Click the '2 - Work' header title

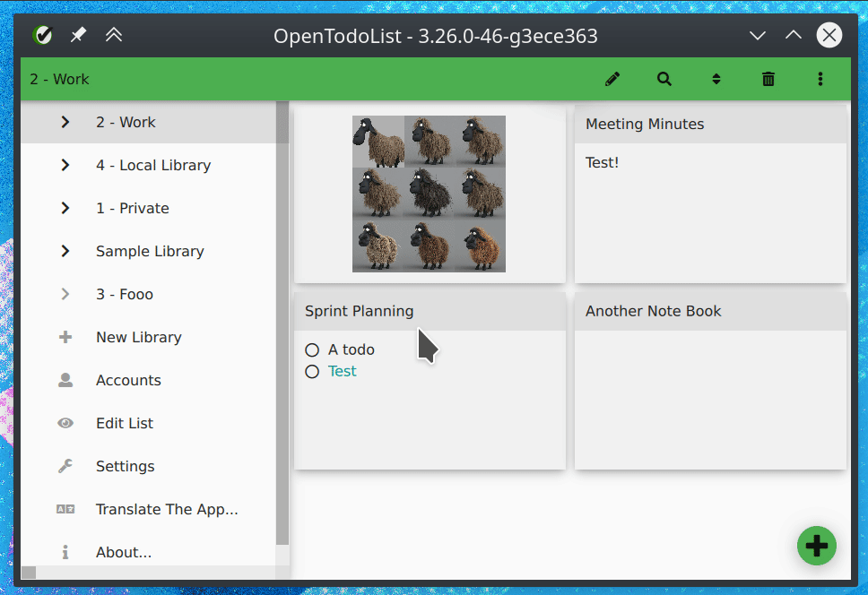point(59,79)
